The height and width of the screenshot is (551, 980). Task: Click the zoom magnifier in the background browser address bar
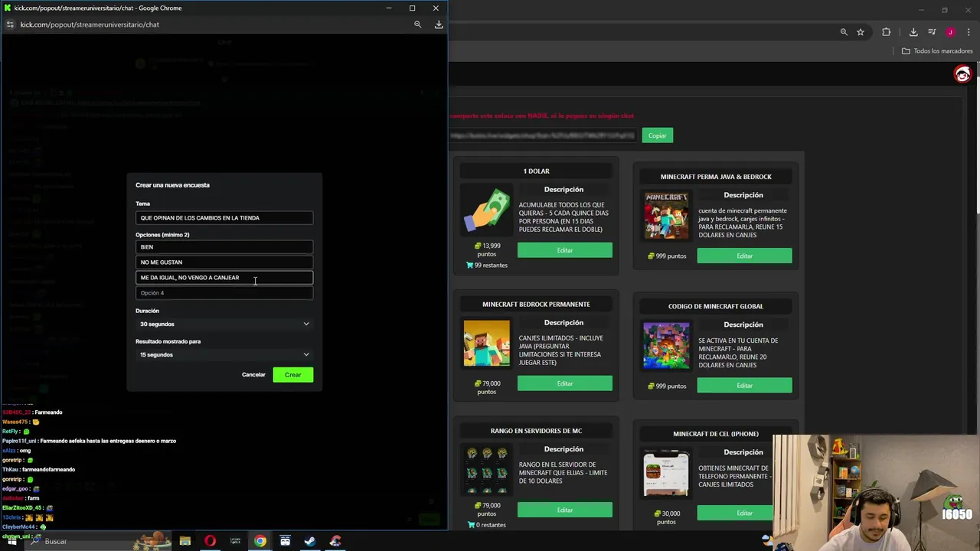844,32
